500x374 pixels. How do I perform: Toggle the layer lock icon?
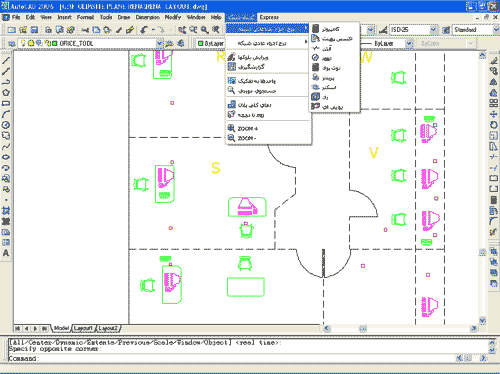(48, 43)
